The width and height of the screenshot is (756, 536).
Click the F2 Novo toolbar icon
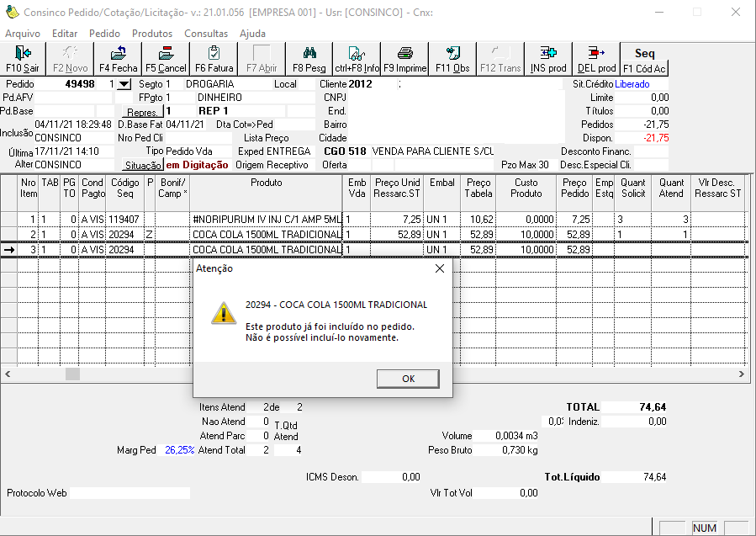[70, 52]
